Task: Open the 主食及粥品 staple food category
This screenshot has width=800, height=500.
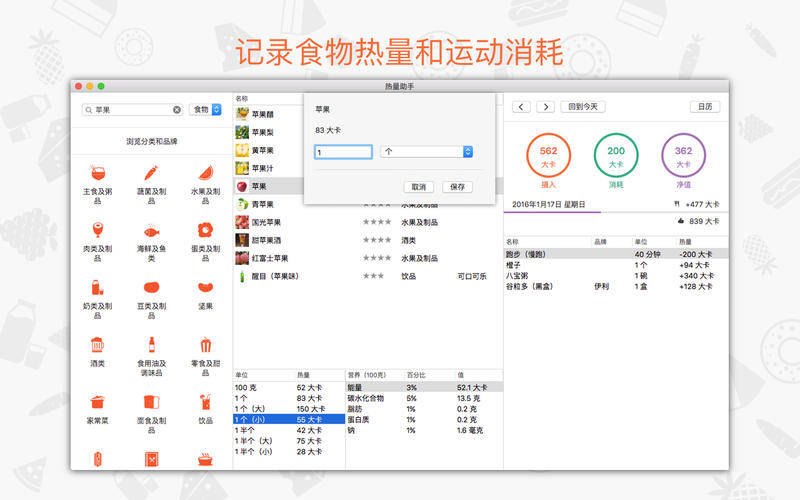Action: pyautogui.click(x=97, y=183)
